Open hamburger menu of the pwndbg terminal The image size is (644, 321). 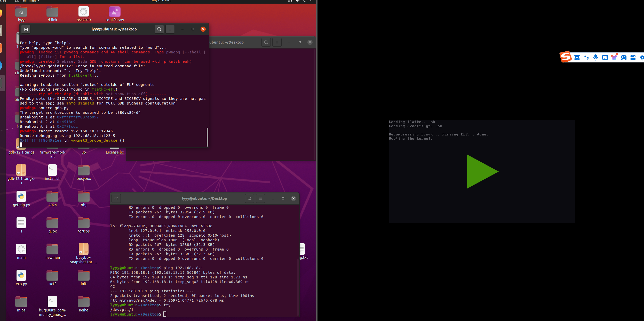pyautogui.click(x=170, y=29)
